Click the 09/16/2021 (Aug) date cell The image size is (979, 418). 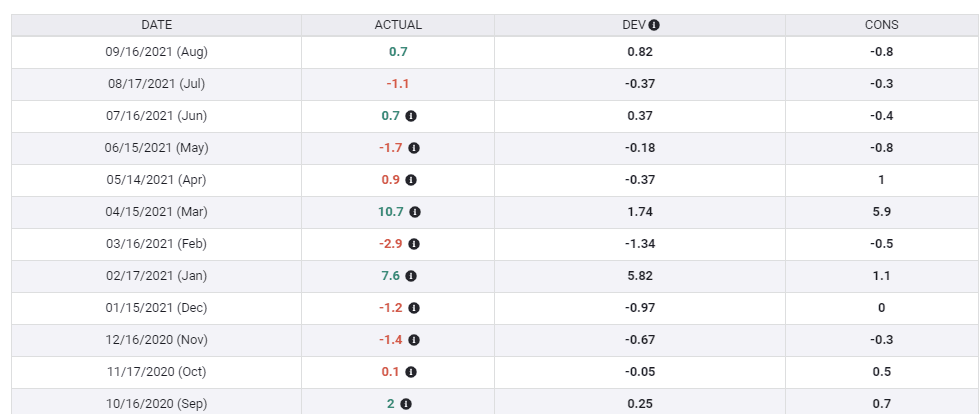pos(157,52)
